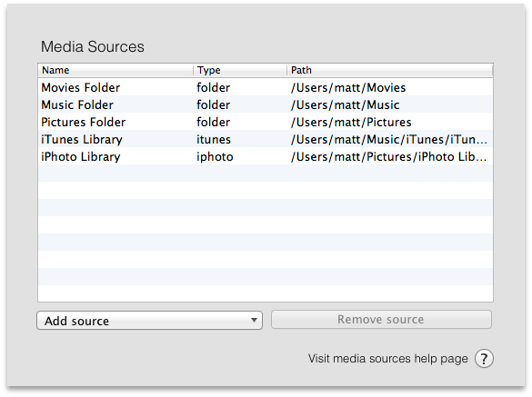
Task: Click the truncated iTunes library path
Action: (x=389, y=140)
